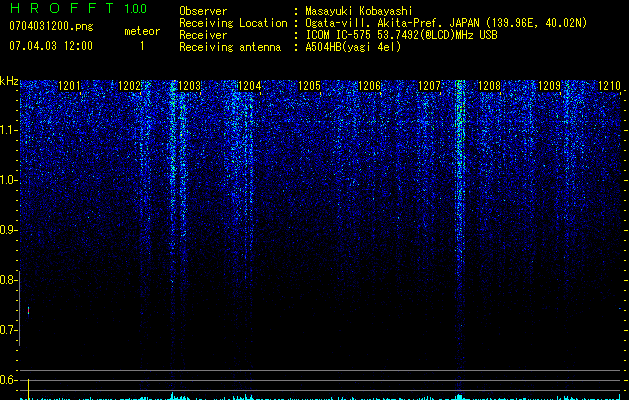Click the yellow vertical marker near 0.6 kHz
Viewport: 629px width, 400px height.
[x=28, y=389]
